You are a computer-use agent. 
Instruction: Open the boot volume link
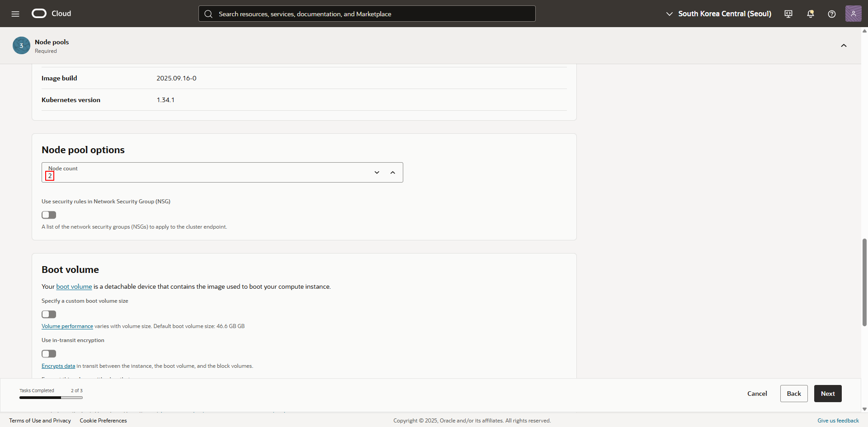point(74,286)
